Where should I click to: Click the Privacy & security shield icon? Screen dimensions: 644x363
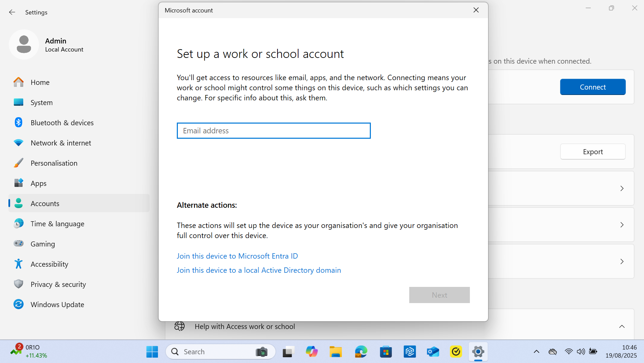pos(19,284)
